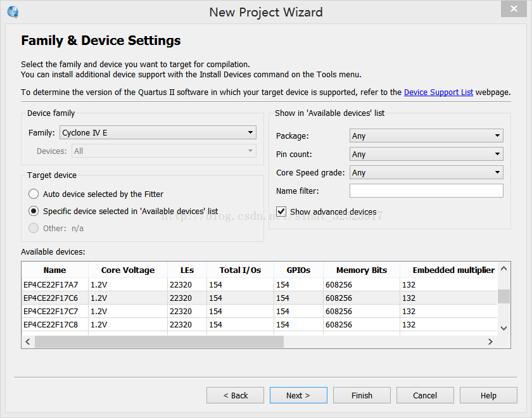This screenshot has width=532, height=418.
Task: Select device EP4CE22F17C6
Action: coord(260,298)
